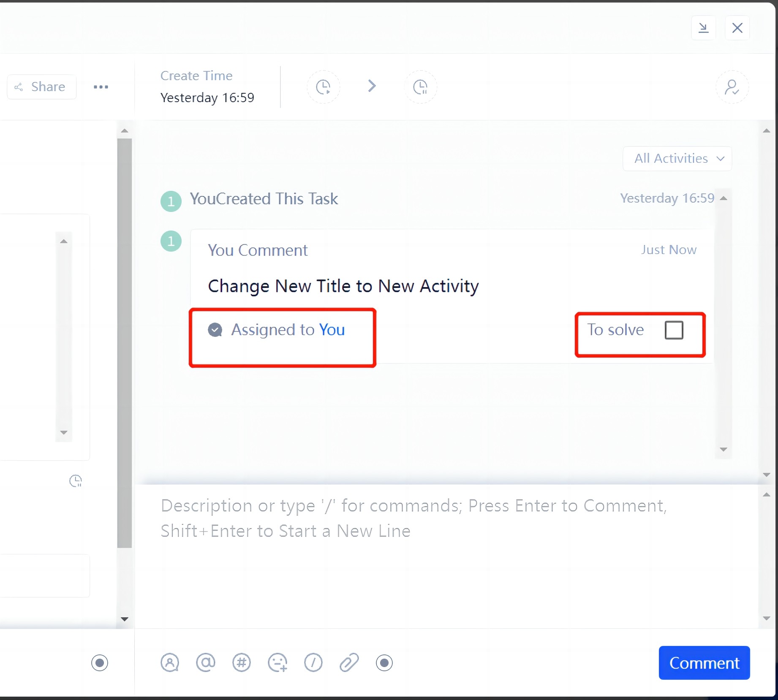The height and width of the screenshot is (700, 778).
Task: Click the hashtag # icon
Action: [x=242, y=662]
